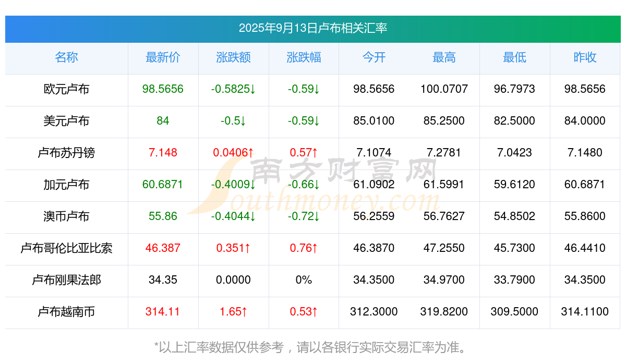626x364 pixels.
Task: Click the latest price 34.35
Action: point(163,280)
